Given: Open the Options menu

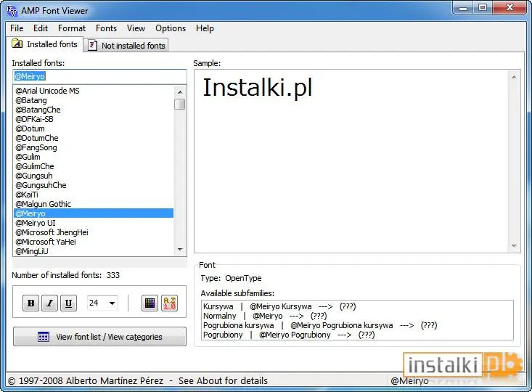Looking at the screenshot, I should pyautogui.click(x=171, y=28).
